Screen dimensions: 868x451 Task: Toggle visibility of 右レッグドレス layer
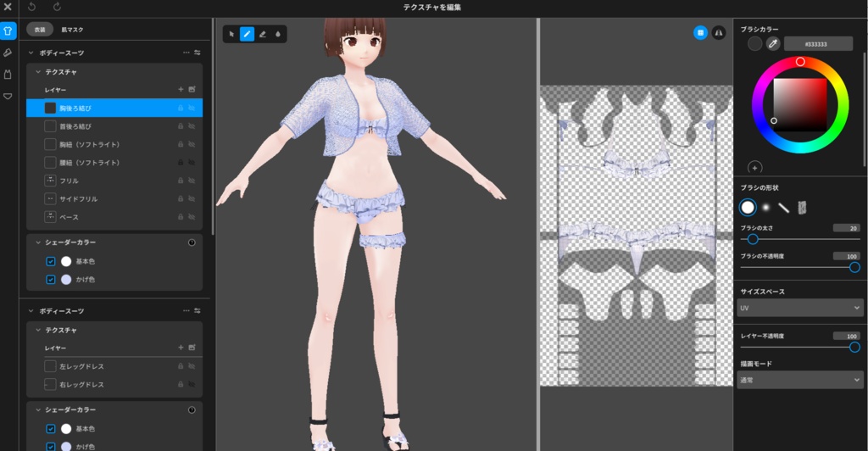coord(192,385)
